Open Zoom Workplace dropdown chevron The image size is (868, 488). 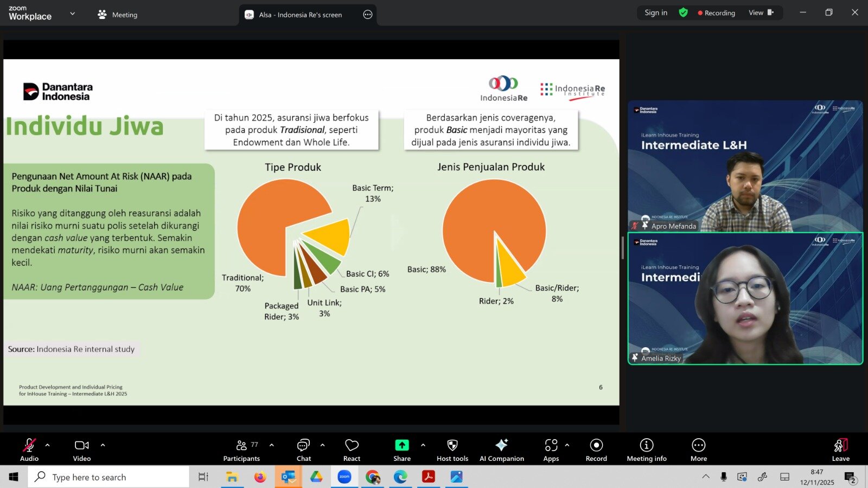pos(73,14)
